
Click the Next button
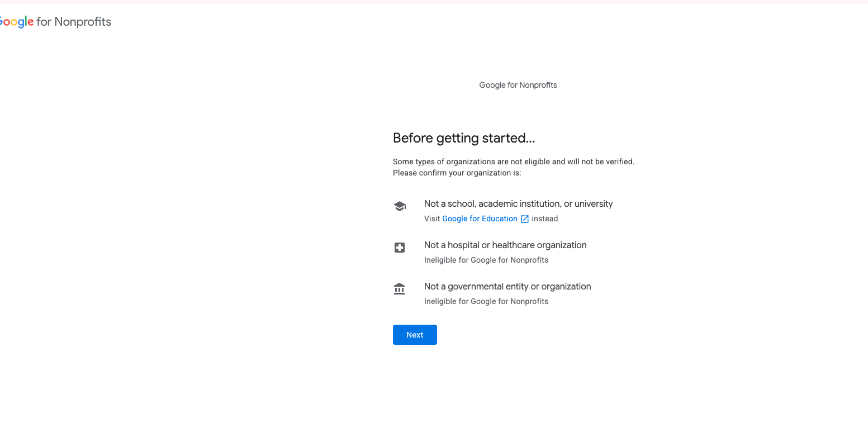pyautogui.click(x=415, y=335)
